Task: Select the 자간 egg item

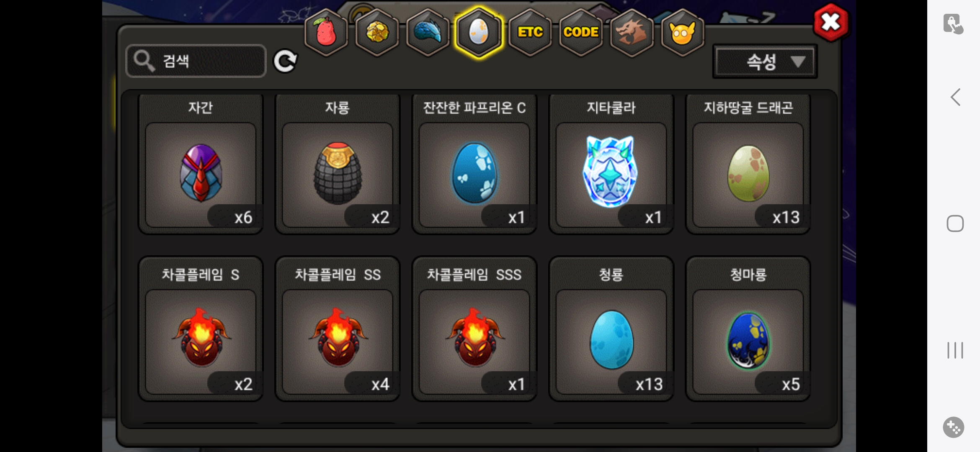Action: 201,164
